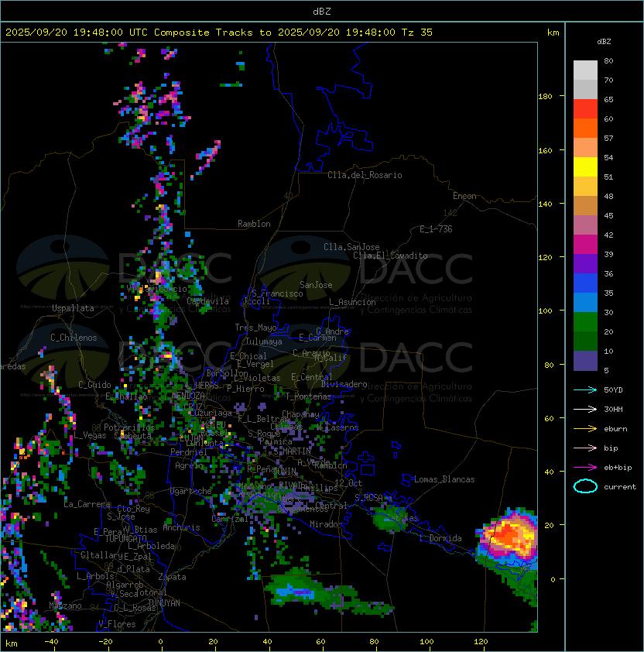Click the -20 tick on the bottom axis
The height and width of the screenshot is (652, 644).
click(105, 642)
